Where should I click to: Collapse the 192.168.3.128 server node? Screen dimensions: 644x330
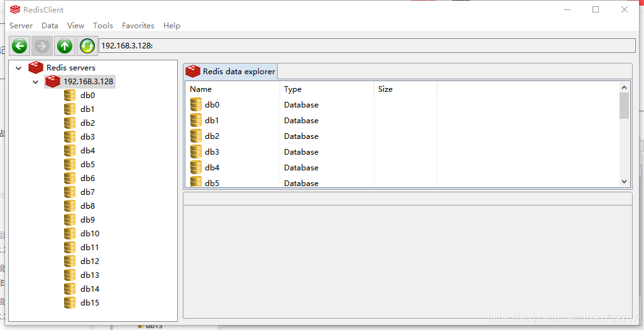[x=36, y=82]
